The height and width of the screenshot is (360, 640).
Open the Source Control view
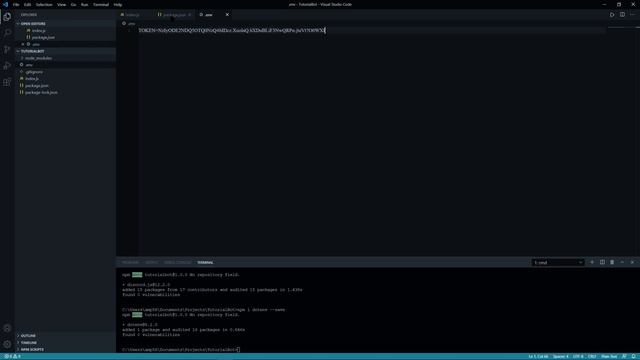click(7, 49)
